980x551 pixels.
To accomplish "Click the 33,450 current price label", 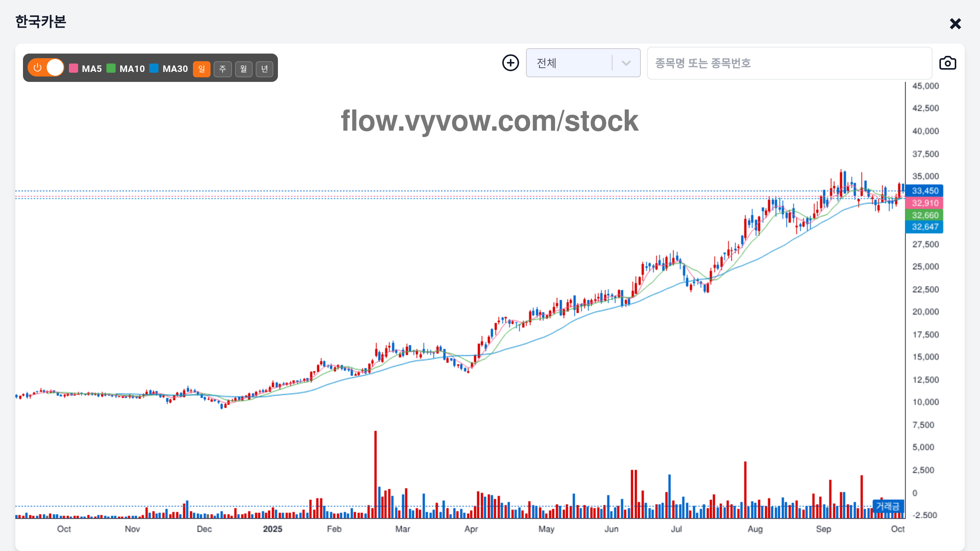I will (x=924, y=191).
